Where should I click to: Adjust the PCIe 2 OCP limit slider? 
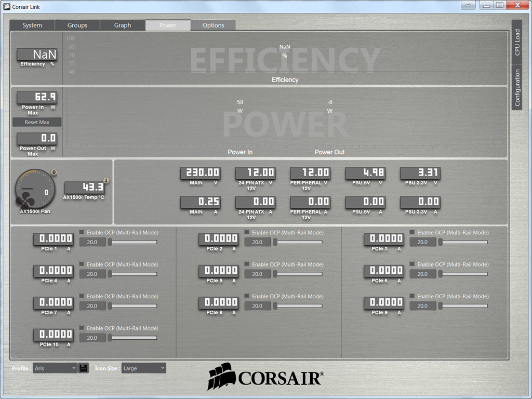pyautogui.click(x=298, y=242)
